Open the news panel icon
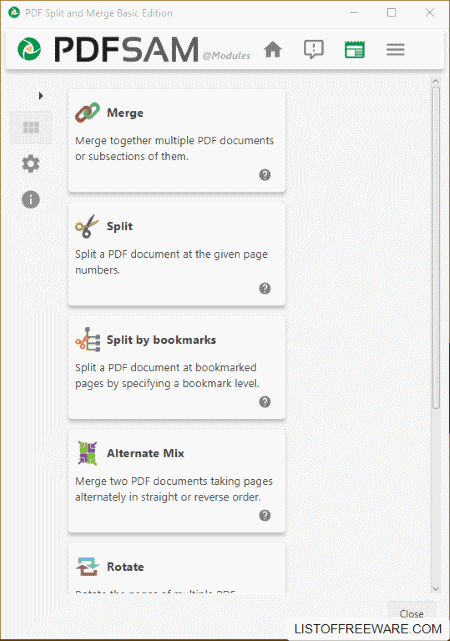The image size is (450, 641). pyautogui.click(x=354, y=50)
